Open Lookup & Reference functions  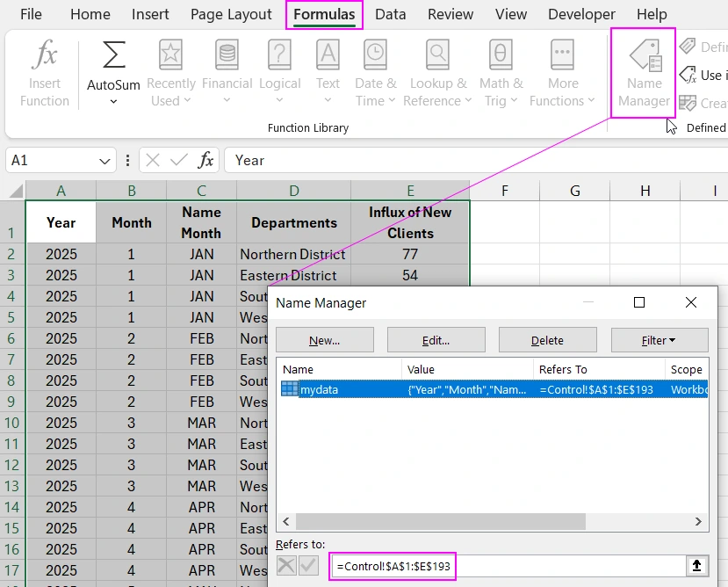[437, 55]
